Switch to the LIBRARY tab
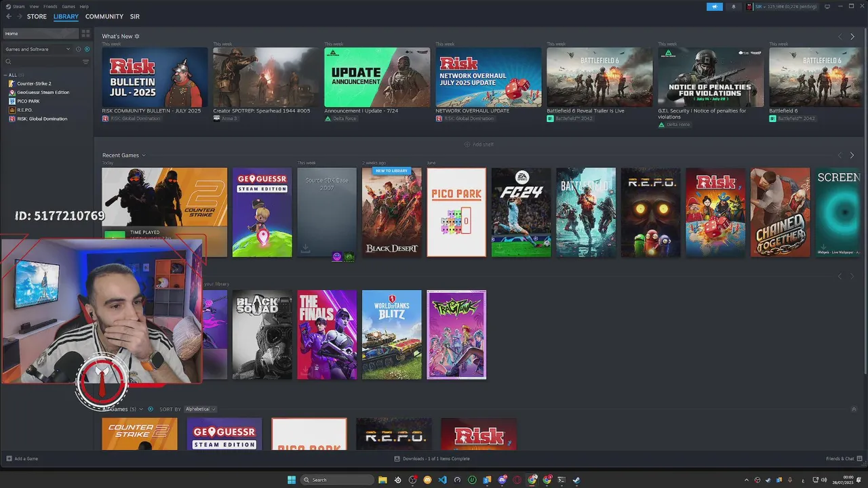Image resolution: width=868 pixels, height=488 pixels. point(66,16)
